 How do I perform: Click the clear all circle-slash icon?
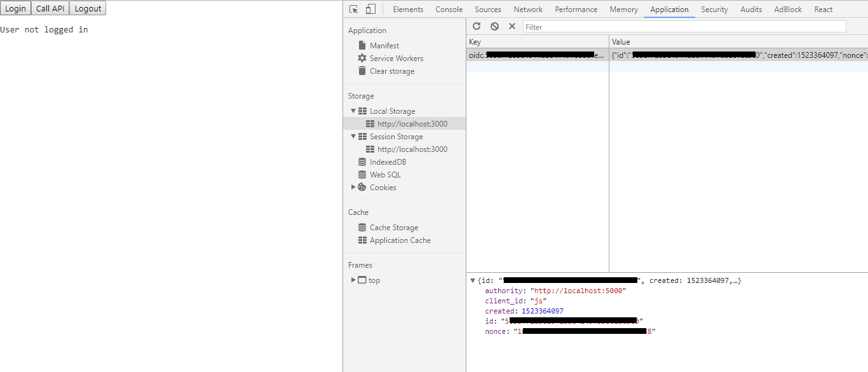(x=494, y=26)
